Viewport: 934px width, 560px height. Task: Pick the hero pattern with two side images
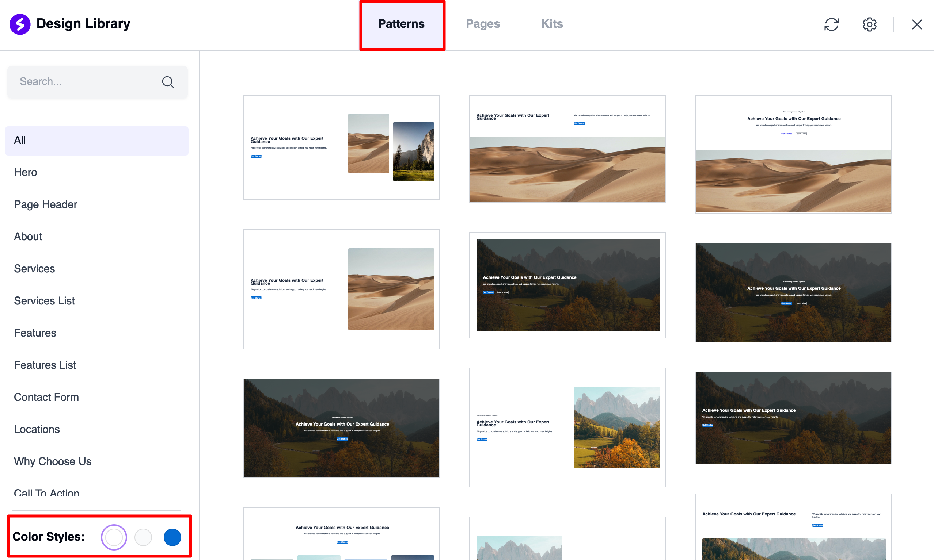coord(341,147)
